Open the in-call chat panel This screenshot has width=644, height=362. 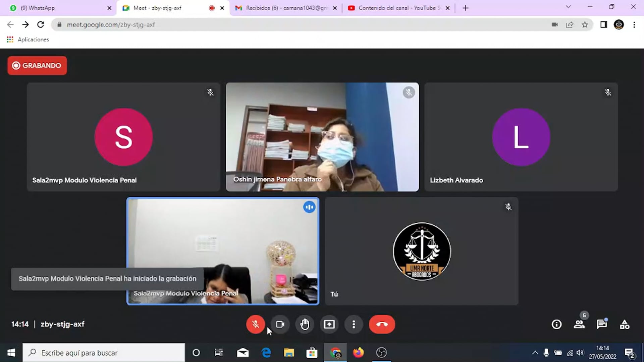pos(602,324)
